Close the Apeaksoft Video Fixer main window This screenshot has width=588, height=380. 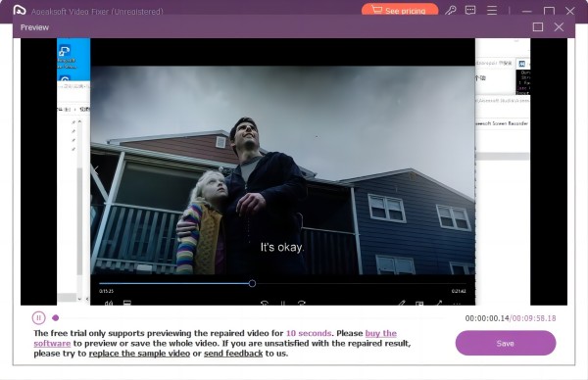[570, 11]
